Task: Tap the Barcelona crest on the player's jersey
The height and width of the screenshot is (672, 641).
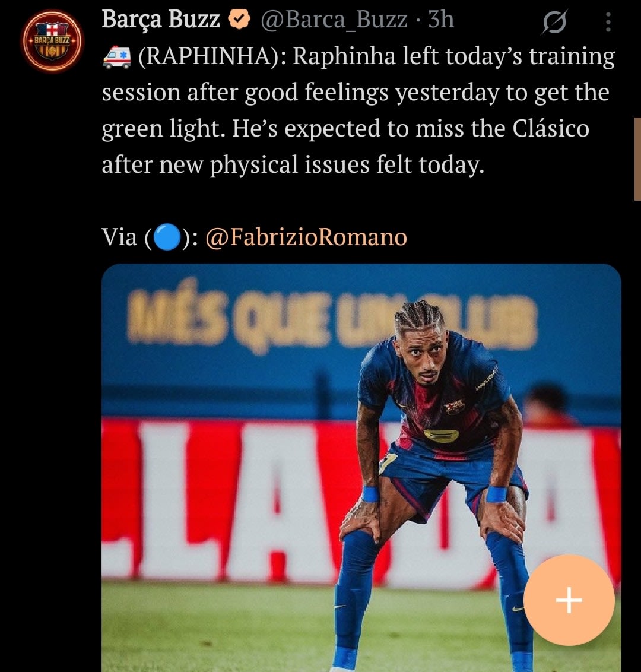Action: (x=454, y=406)
